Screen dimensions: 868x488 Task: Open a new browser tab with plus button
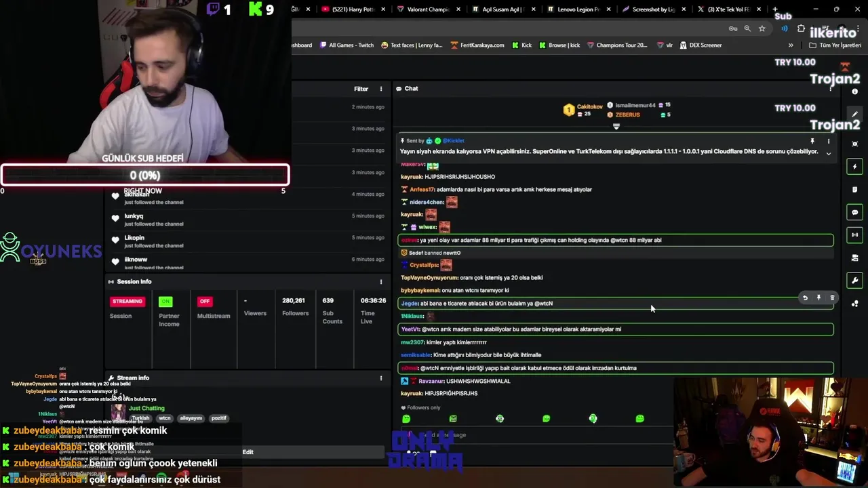point(775,9)
